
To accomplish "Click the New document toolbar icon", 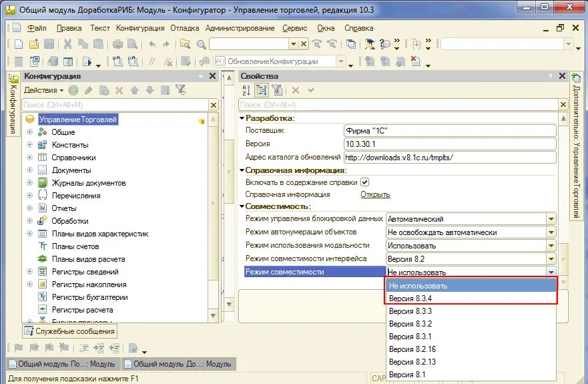I will pos(19,44).
